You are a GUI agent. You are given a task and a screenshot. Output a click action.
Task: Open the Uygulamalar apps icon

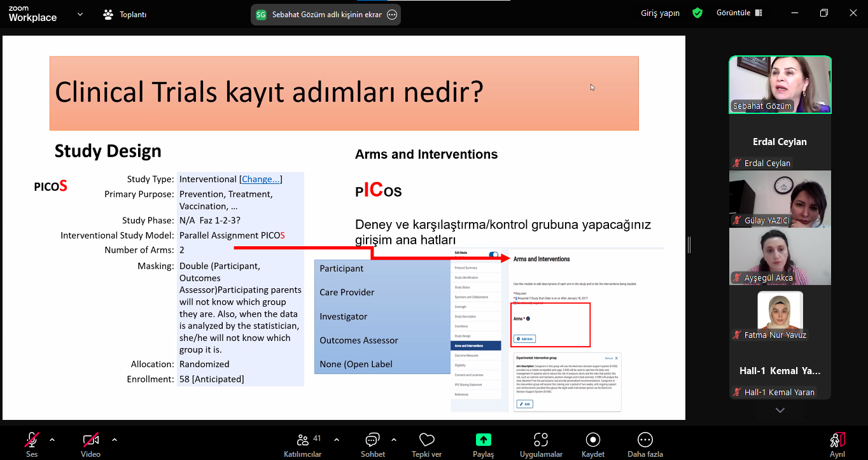(541, 440)
